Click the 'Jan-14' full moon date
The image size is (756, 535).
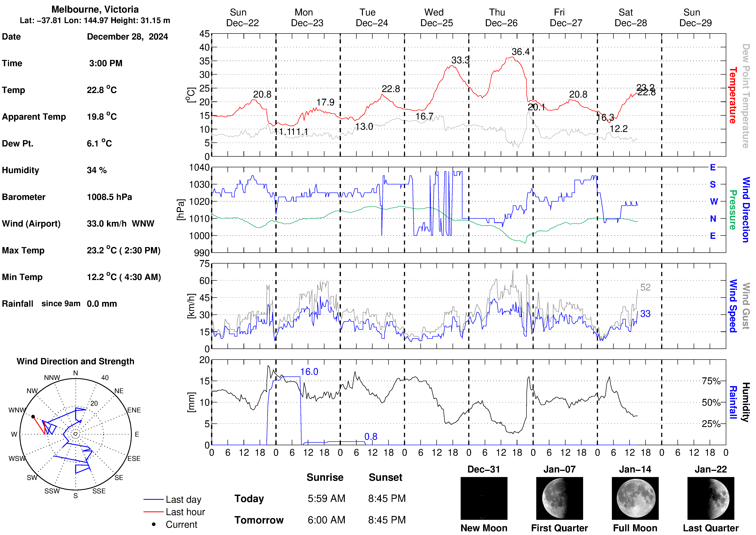(x=635, y=469)
